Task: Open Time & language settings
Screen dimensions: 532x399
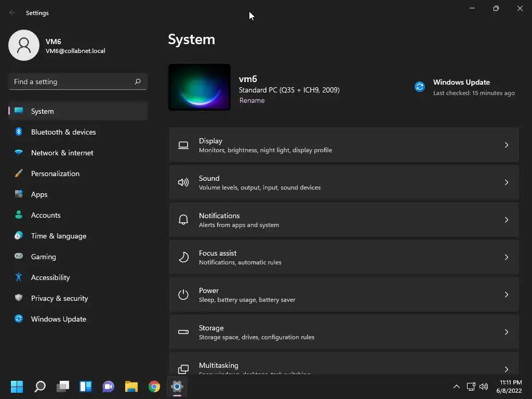Action: (78, 236)
